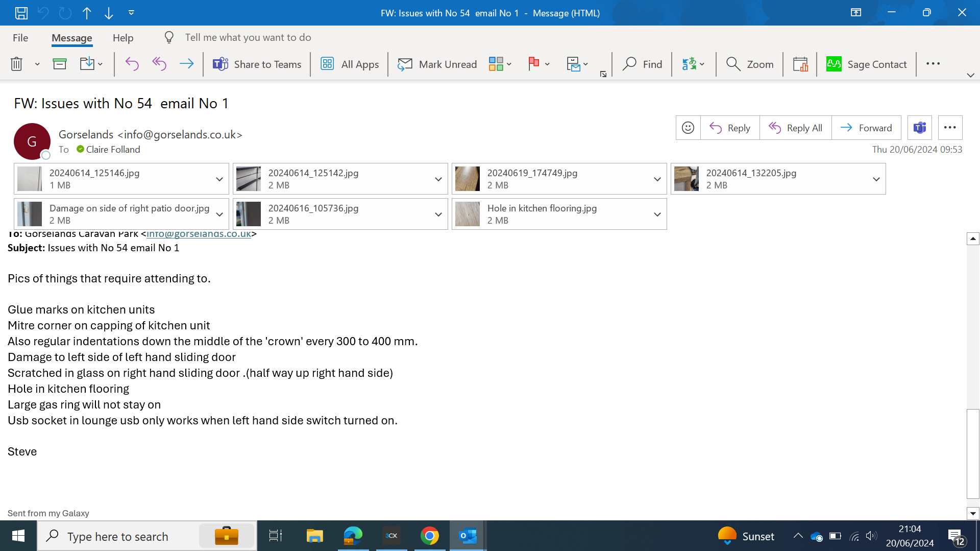980x551 pixels.
Task: Open All Apps in the ribbon
Action: point(350,64)
